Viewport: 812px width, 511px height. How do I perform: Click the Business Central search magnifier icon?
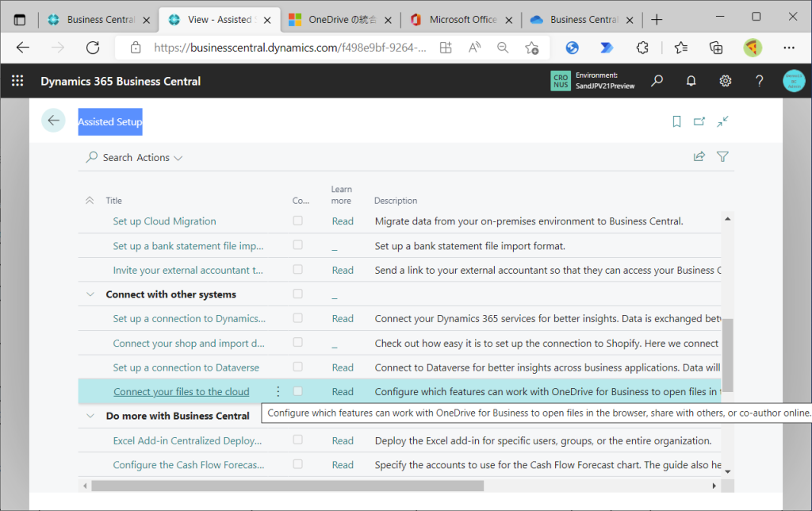coord(657,81)
